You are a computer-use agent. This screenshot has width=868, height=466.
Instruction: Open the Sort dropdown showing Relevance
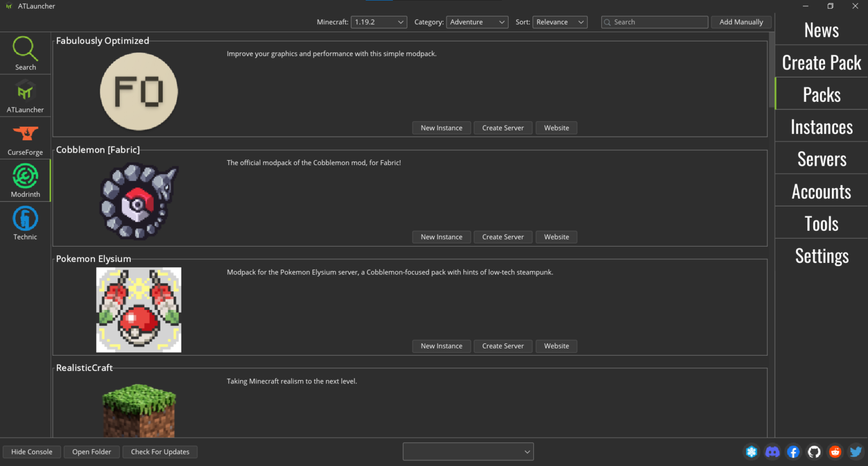click(559, 21)
